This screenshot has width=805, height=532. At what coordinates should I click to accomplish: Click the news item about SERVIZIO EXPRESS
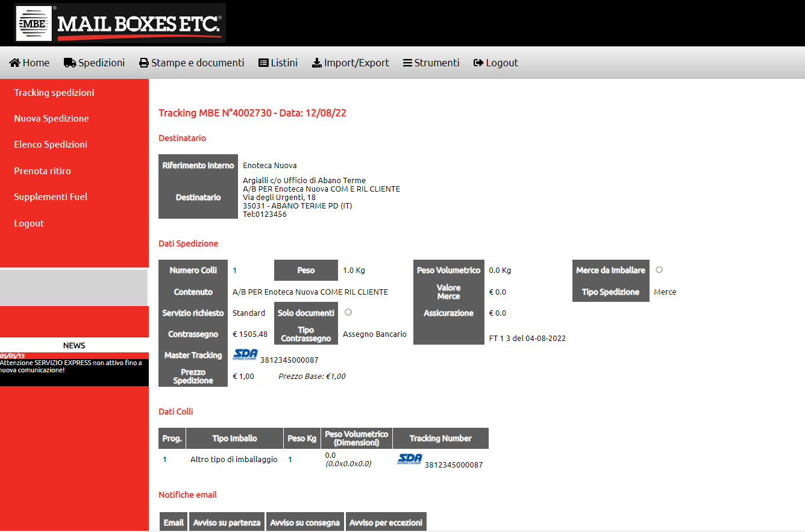71,366
